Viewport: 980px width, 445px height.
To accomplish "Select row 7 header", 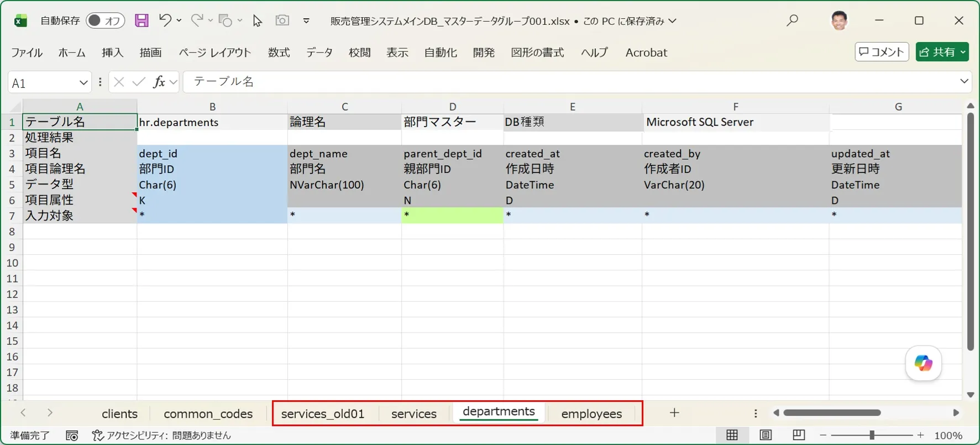I will click(12, 216).
